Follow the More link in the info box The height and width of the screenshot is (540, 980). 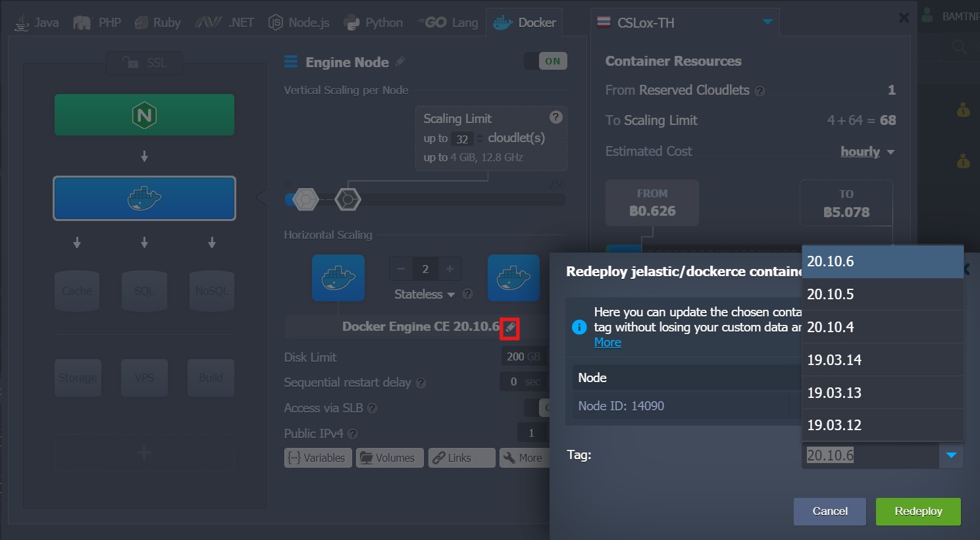pos(607,343)
